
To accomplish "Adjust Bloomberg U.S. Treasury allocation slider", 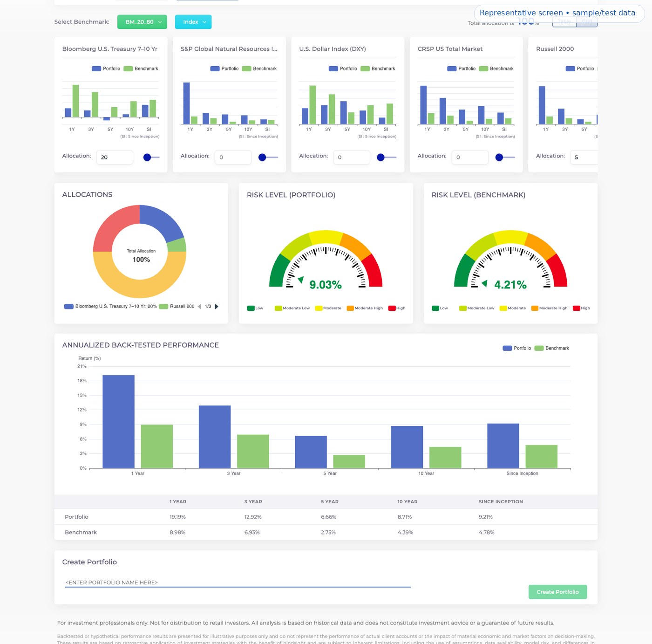I will 152,158.
